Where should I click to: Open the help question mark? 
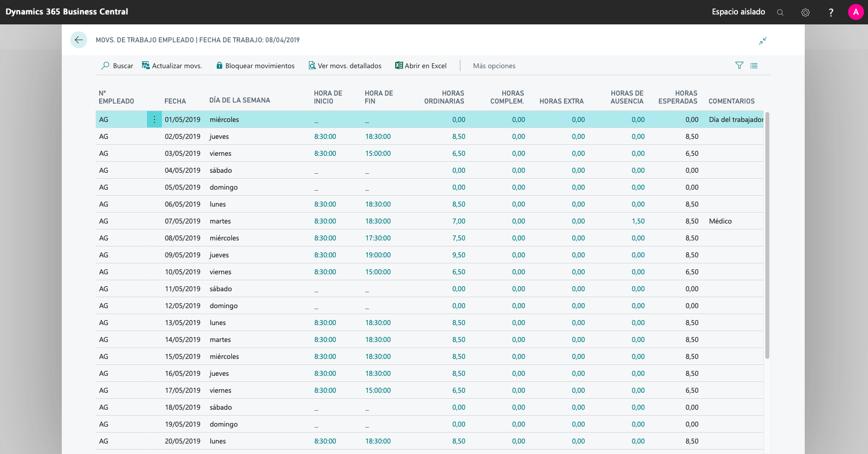831,12
